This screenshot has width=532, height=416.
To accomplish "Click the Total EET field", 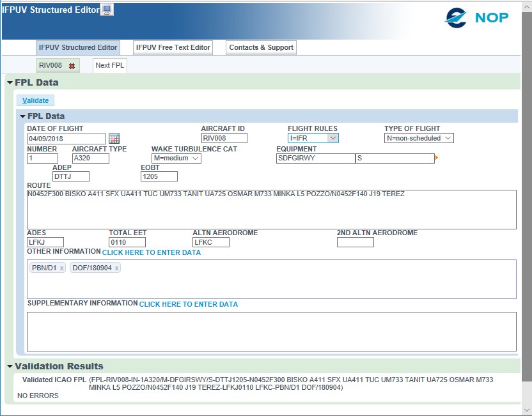I will click(x=127, y=242).
